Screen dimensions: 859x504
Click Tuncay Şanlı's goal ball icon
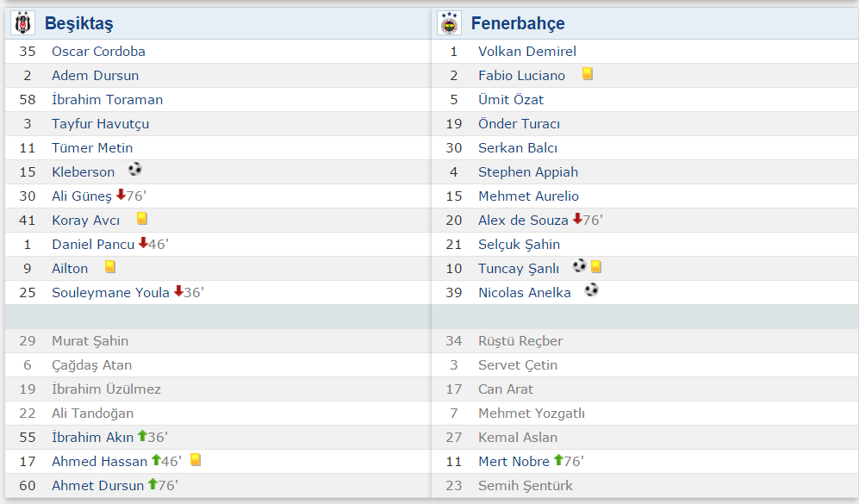click(x=579, y=267)
